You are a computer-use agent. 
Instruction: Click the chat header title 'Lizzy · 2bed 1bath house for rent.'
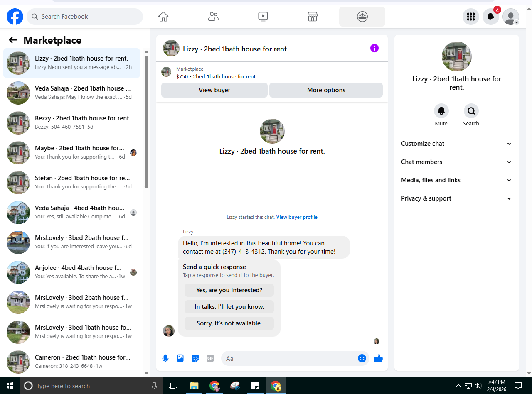click(x=236, y=49)
